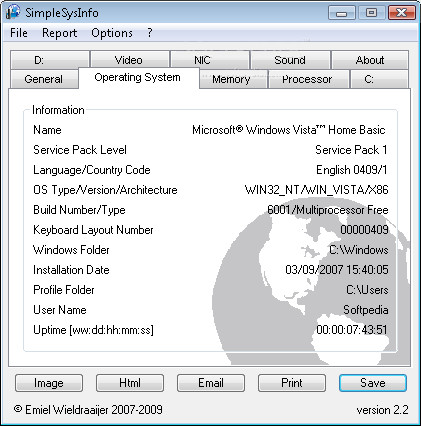Open the File menu
421x426 pixels.
click(19, 33)
